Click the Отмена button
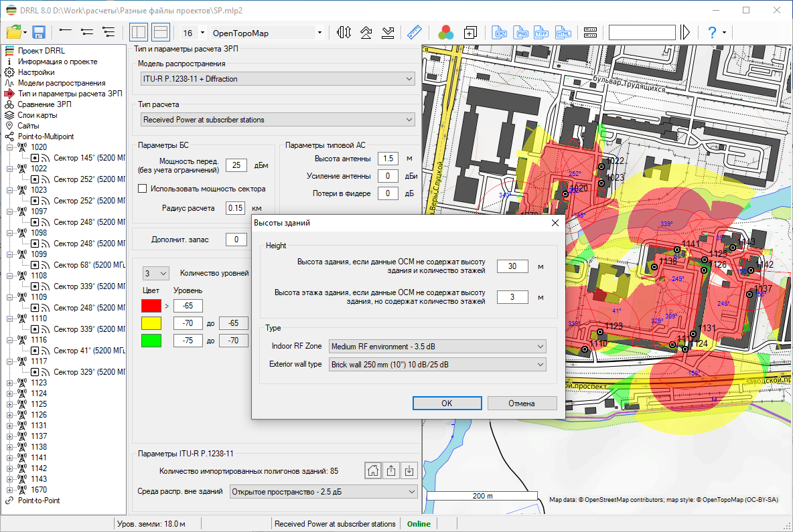 pos(522,403)
